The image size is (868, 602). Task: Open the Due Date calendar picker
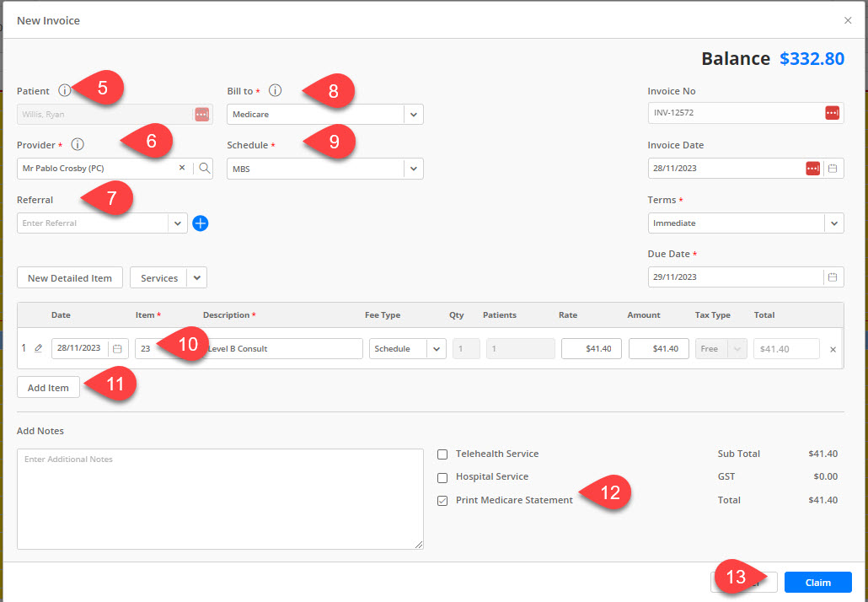tap(832, 277)
